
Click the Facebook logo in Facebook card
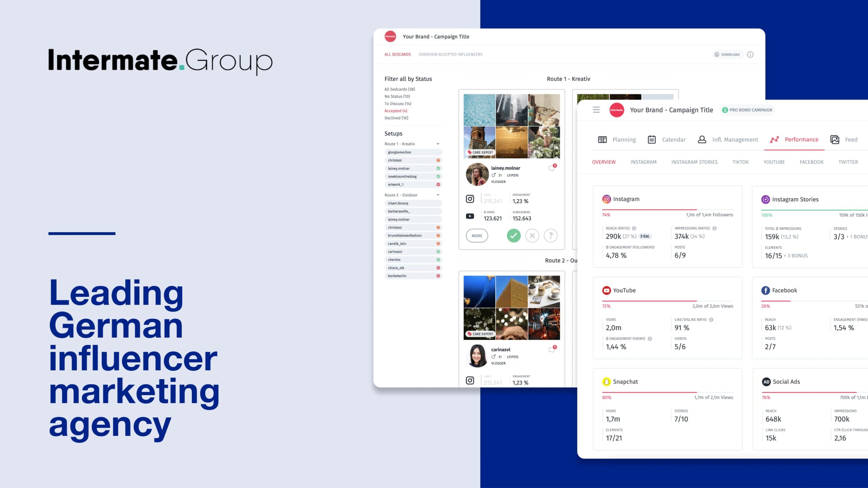766,290
